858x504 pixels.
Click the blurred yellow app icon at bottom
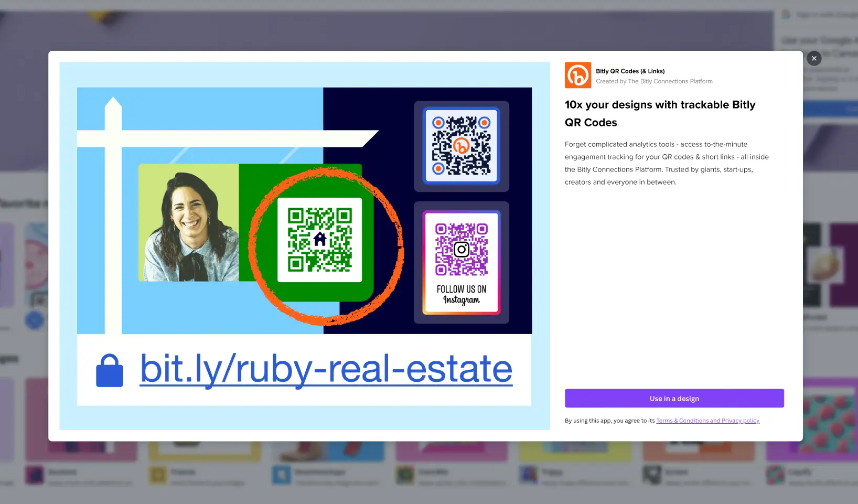[158, 475]
